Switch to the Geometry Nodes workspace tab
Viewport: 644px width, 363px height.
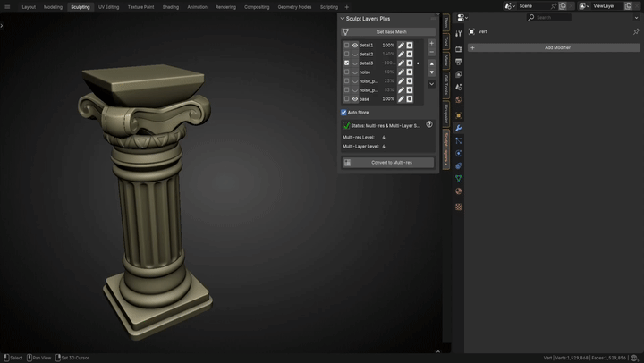click(294, 7)
